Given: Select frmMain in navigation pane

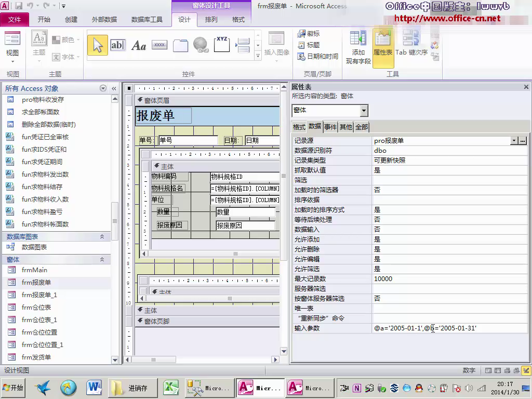Looking at the screenshot, I should 34,270.
